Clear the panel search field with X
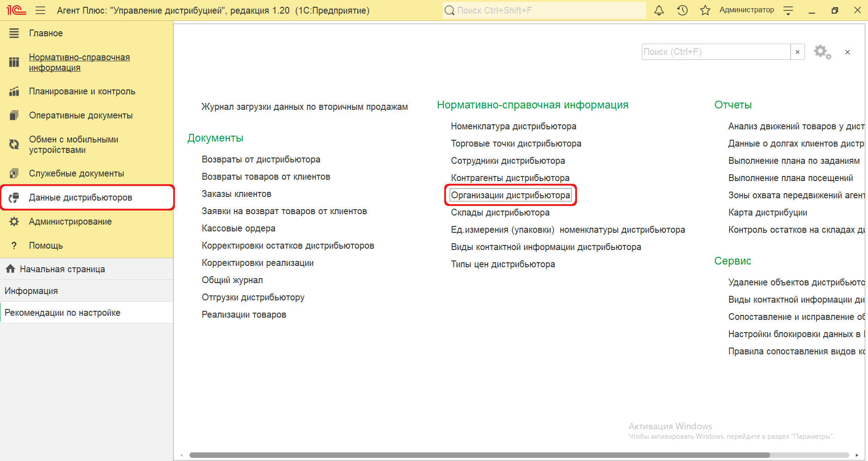This screenshot has width=868, height=461. click(x=797, y=52)
